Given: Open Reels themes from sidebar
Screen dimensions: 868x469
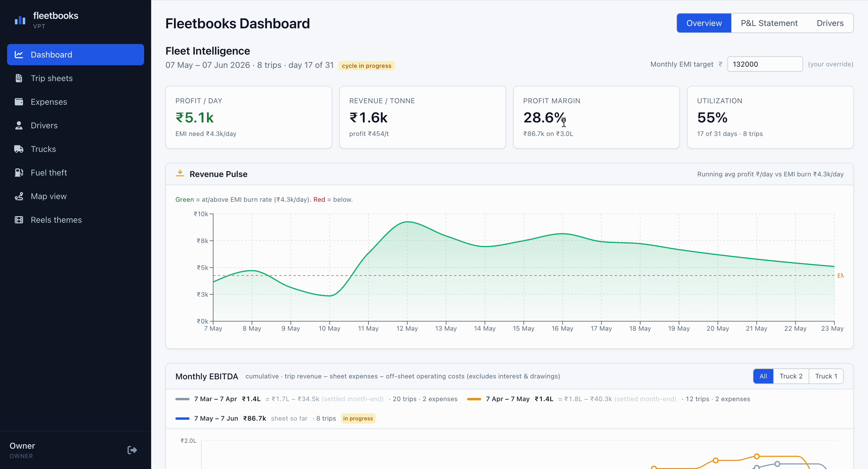Looking at the screenshot, I should tap(76, 219).
